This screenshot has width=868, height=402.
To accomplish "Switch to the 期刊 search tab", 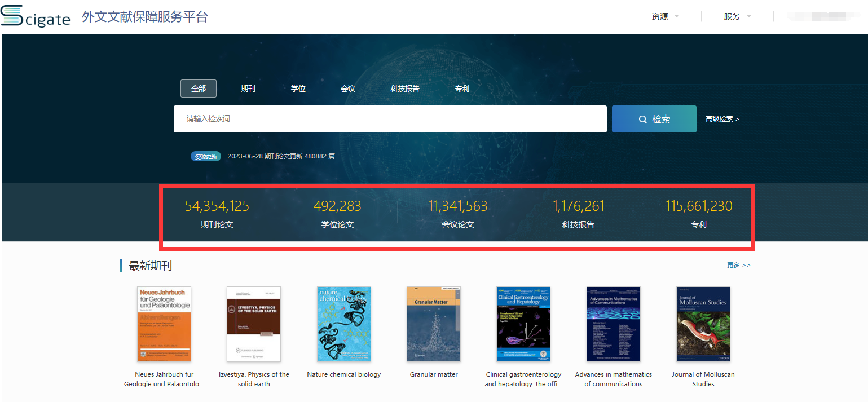I will [248, 89].
